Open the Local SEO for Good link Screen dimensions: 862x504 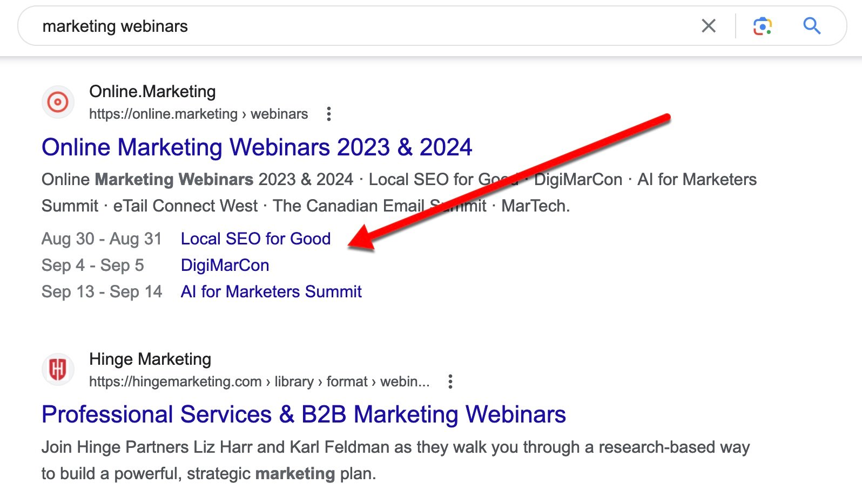point(255,239)
